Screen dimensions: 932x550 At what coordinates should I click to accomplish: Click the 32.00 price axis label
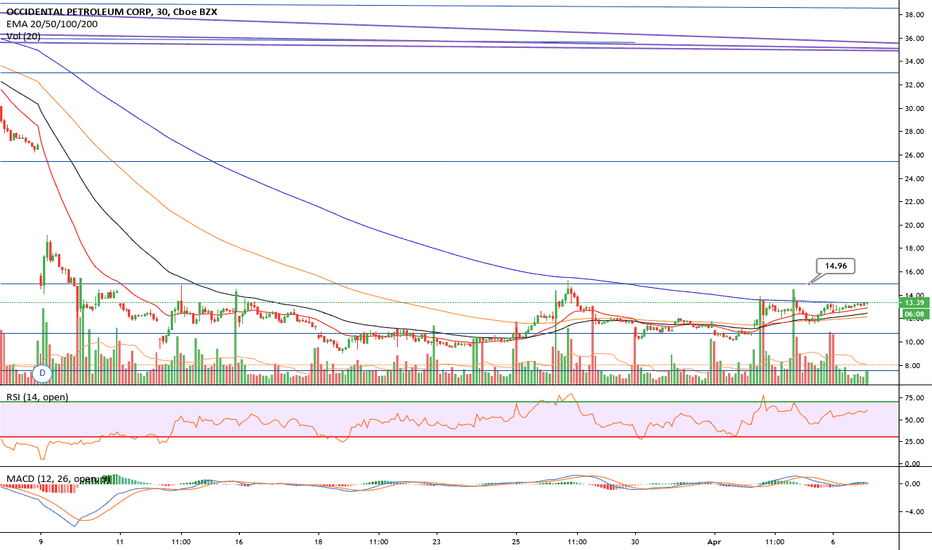(x=914, y=85)
